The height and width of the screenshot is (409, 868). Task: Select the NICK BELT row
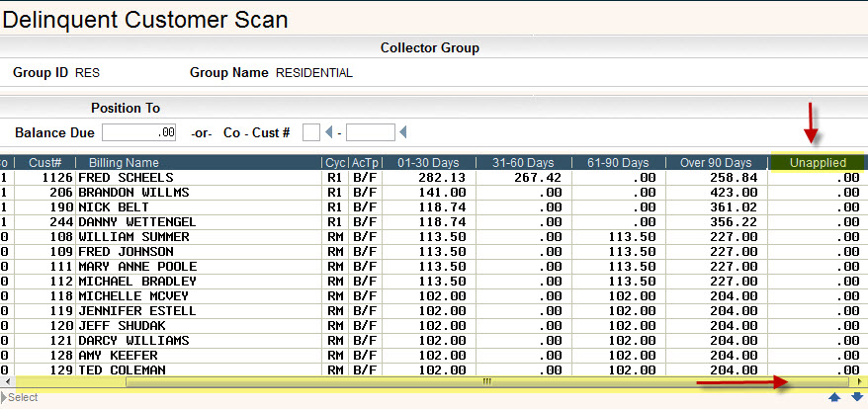[x=432, y=207]
